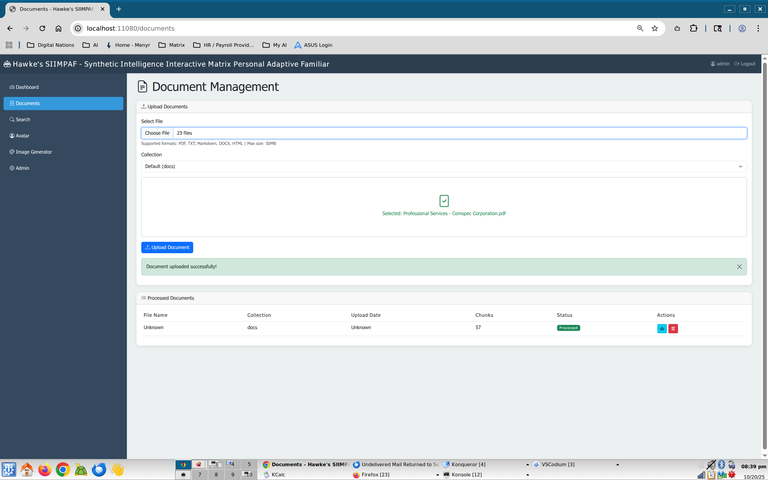Image resolution: width=768 pixels, height=480 pixels.
Task: Click the blue view document eye icon
Action: (662, 328)
